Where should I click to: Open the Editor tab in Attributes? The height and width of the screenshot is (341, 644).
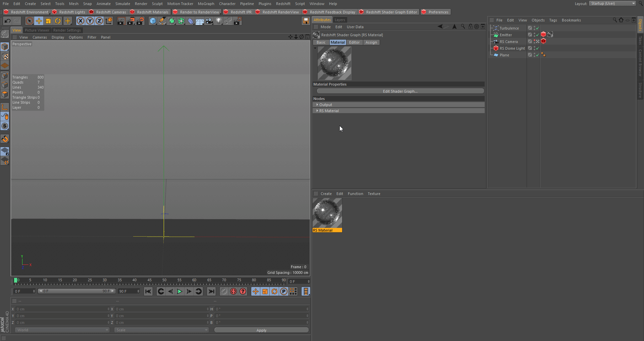click(354, 42)
